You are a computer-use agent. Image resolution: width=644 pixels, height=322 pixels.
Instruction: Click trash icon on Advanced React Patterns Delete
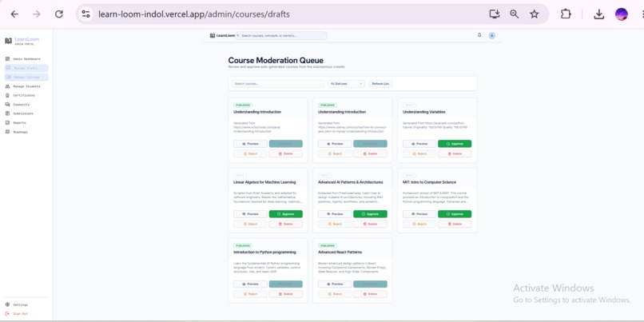[x=365, y=294]
